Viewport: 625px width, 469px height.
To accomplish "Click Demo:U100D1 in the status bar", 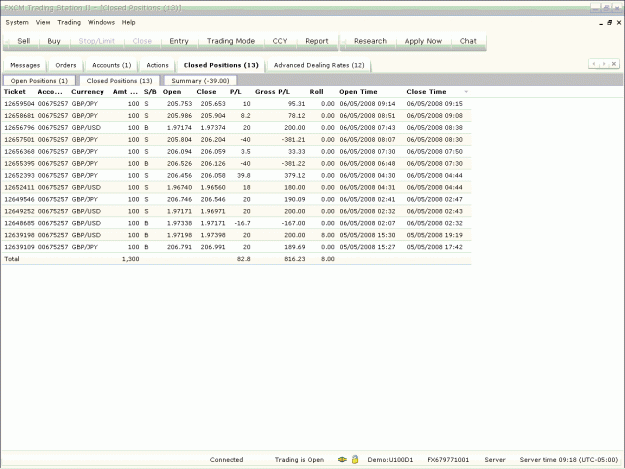I will click(390, 460).
